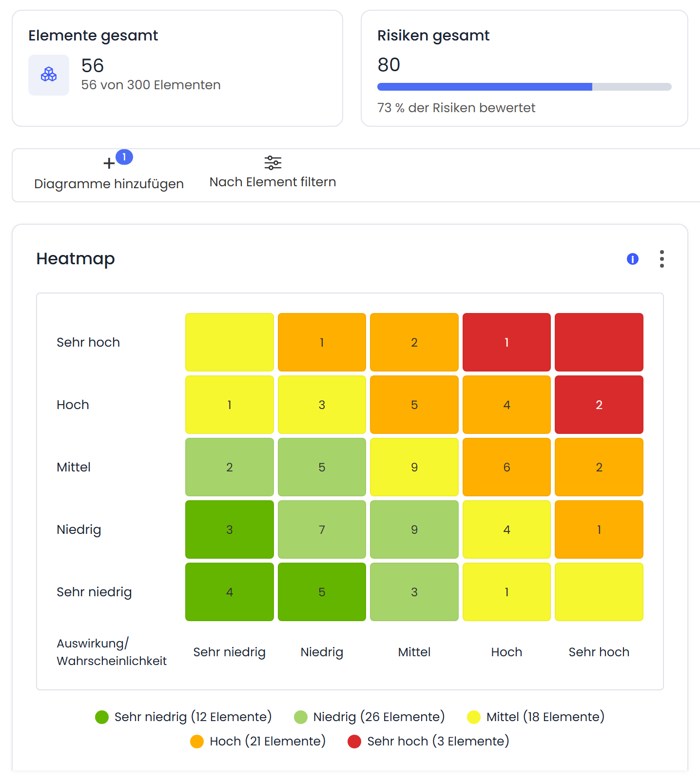
Task: Click the blue badge showing 1
Action: [x=124, y=157]
